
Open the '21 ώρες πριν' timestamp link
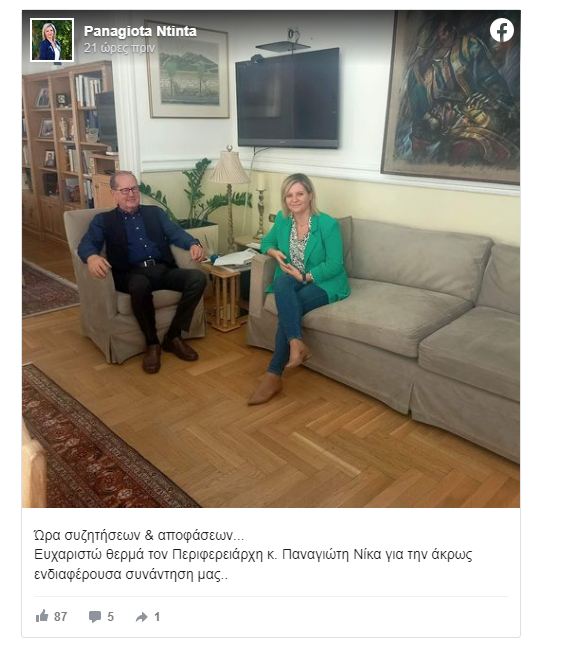point(119,48)
